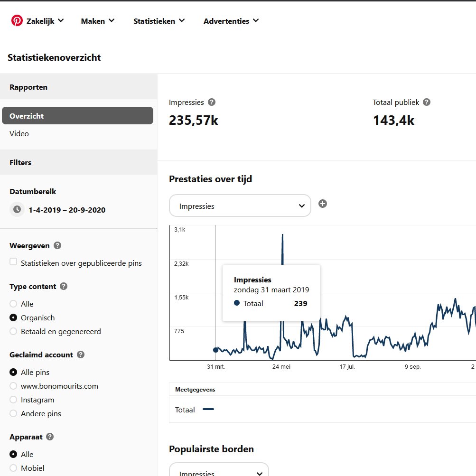476x476 pixels.
Task: Open the Statistieken dropdown menu
Action: point(159,21)
